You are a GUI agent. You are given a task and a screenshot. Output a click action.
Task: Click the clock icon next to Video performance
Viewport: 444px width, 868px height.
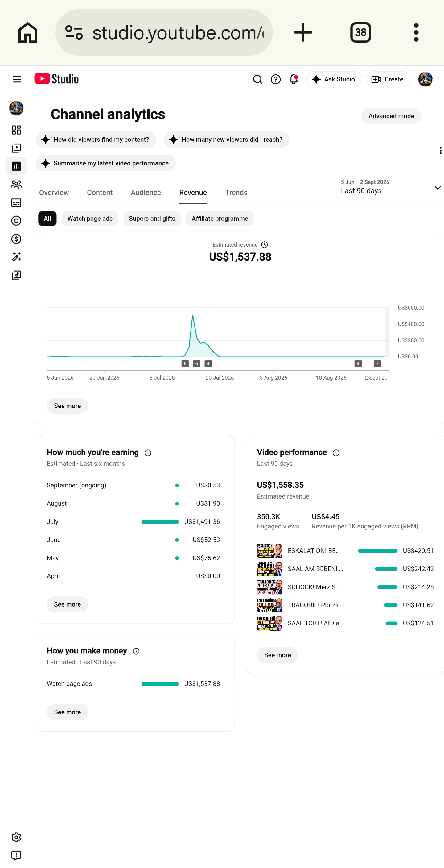pyautogui.click(x=336, y=453)
